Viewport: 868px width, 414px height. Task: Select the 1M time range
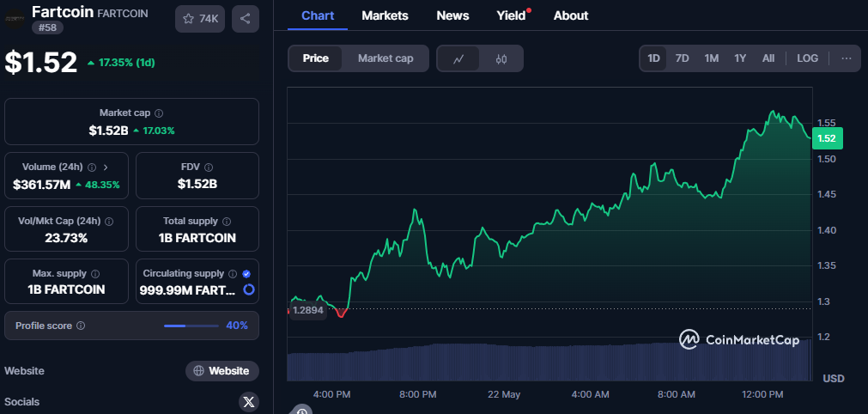coord(712,58)
